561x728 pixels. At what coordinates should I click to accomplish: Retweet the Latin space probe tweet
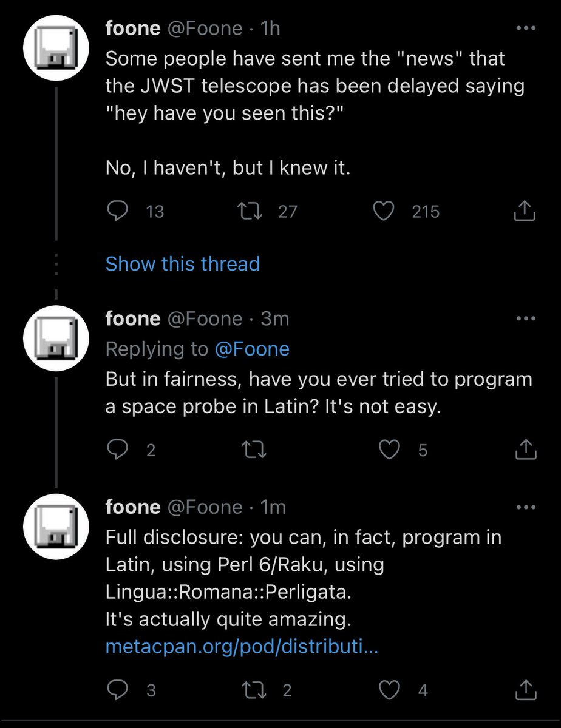pyautogui.click(x=251, y=450)
